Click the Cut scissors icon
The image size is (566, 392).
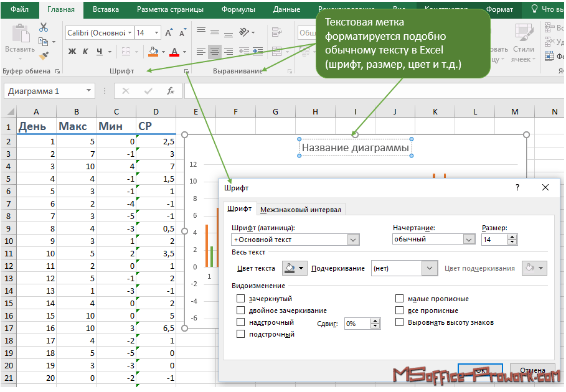(x=44, y=28)
